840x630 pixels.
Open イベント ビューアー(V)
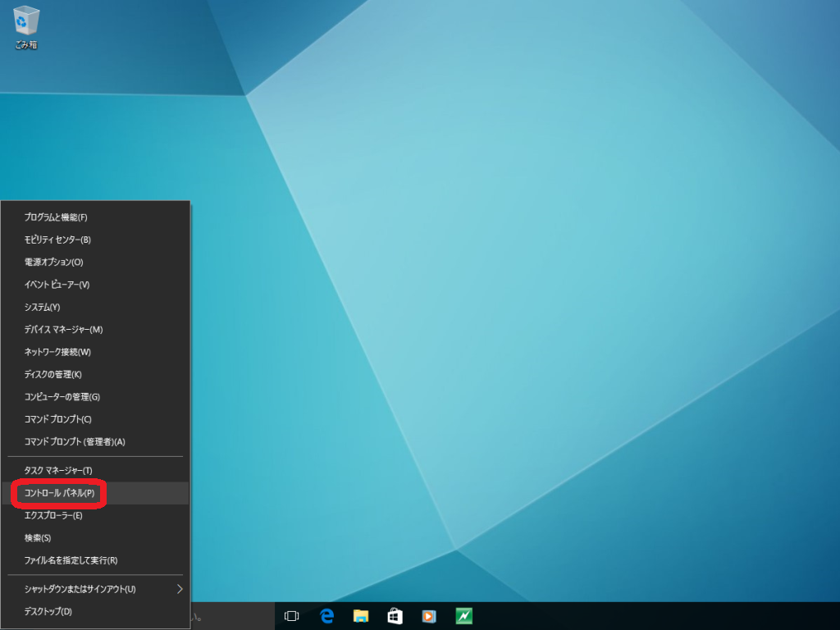pos(95,285)
